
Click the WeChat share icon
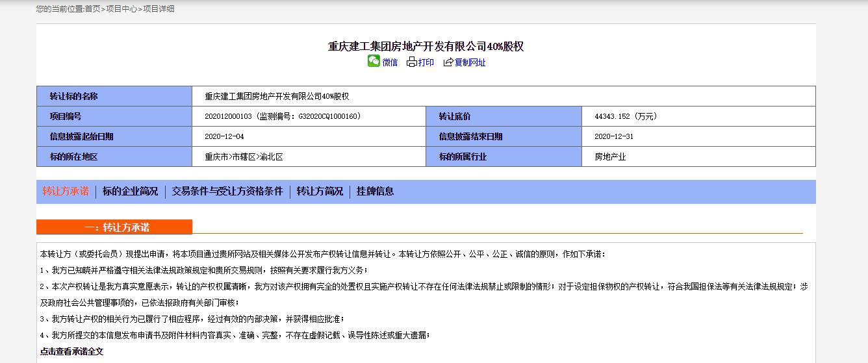point(374,61)
